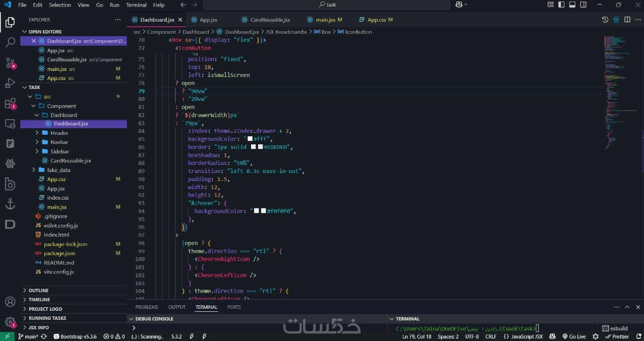Collapse the Component folder
The height and width of the screenshot is (341, 644).
point(73,106)
